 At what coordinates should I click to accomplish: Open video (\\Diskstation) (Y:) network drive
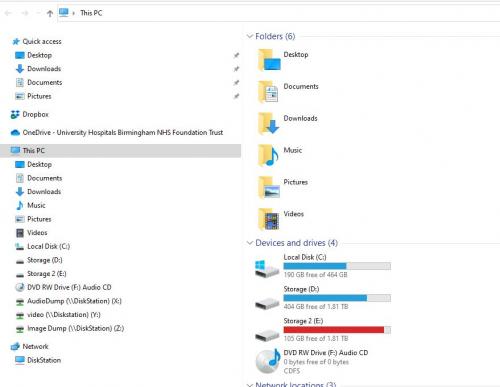coord(64,315)
